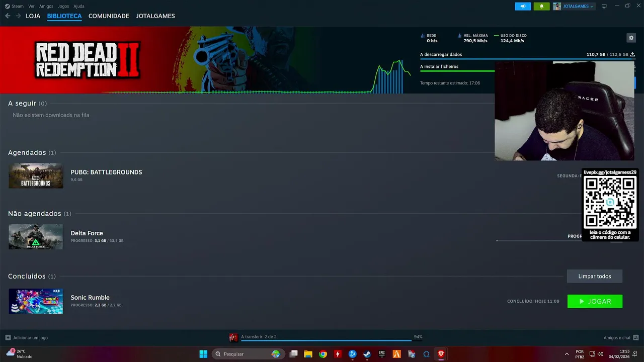
Task: Click the Delta Force download progress bar
Action: click(538, 241)
